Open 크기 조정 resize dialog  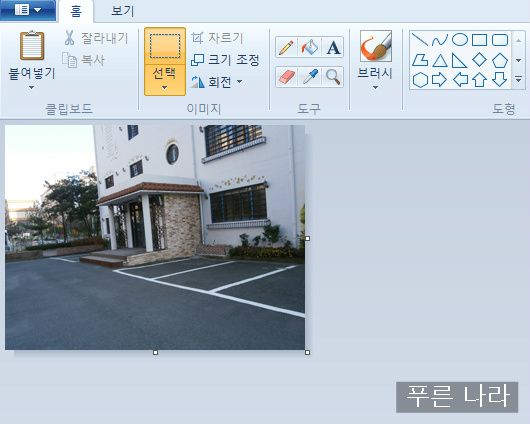(225, 60)
